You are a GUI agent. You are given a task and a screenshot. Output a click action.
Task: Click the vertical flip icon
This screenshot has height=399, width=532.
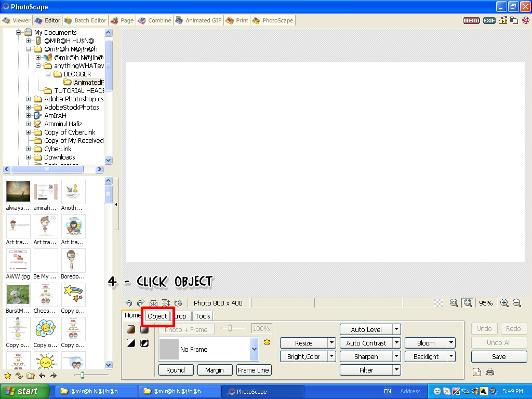click(x=166, y=303)
